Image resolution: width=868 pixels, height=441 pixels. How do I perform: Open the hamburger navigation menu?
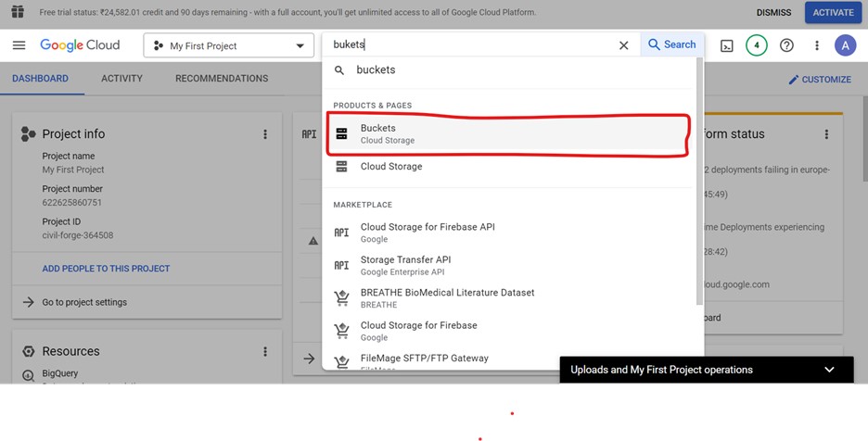click(19, 45)
